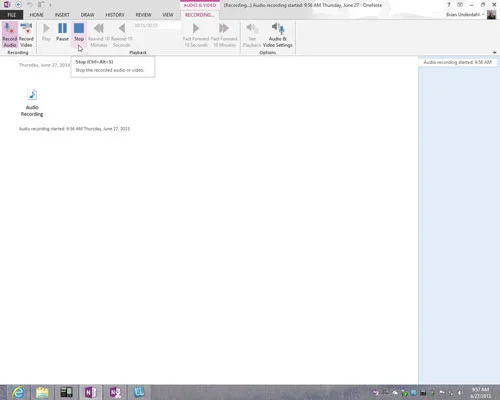The width and height of the screenshot is (500, 400).
Task: Start Record Video from ribbon
Action: pos(26,35)
